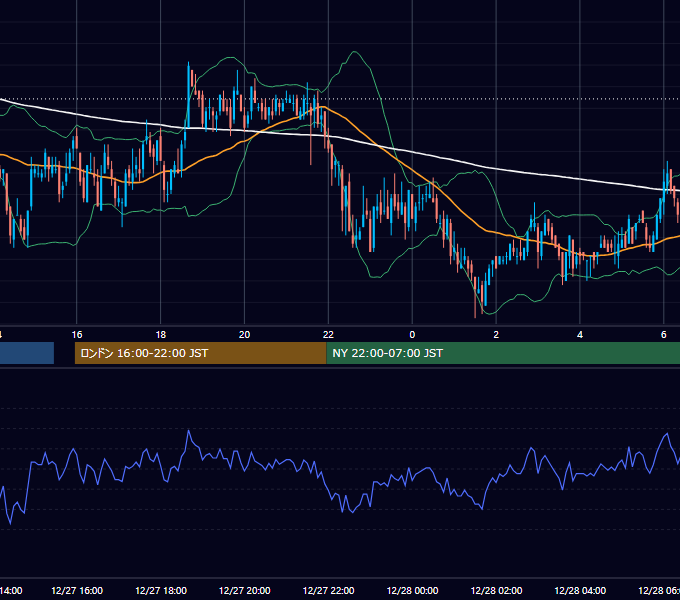
Task: Click the blue session bar before London
Action: click(27, 353)
